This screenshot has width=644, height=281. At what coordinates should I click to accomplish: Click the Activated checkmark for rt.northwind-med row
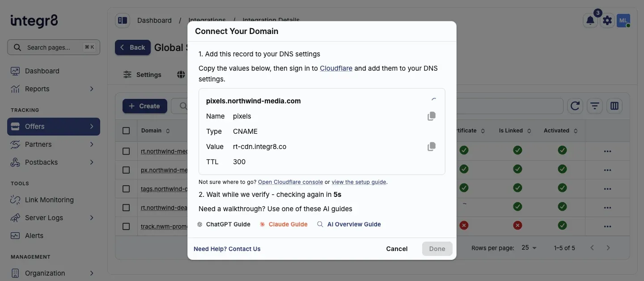click(562, 150)
